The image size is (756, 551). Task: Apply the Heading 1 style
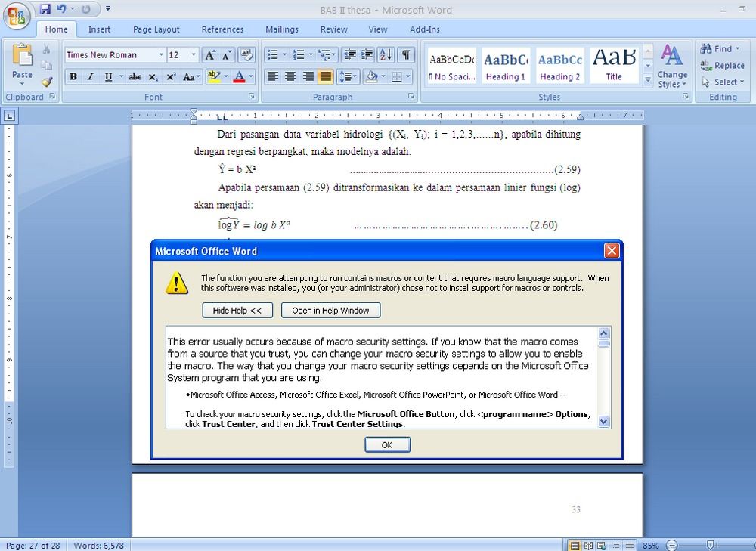click(506, 66)
